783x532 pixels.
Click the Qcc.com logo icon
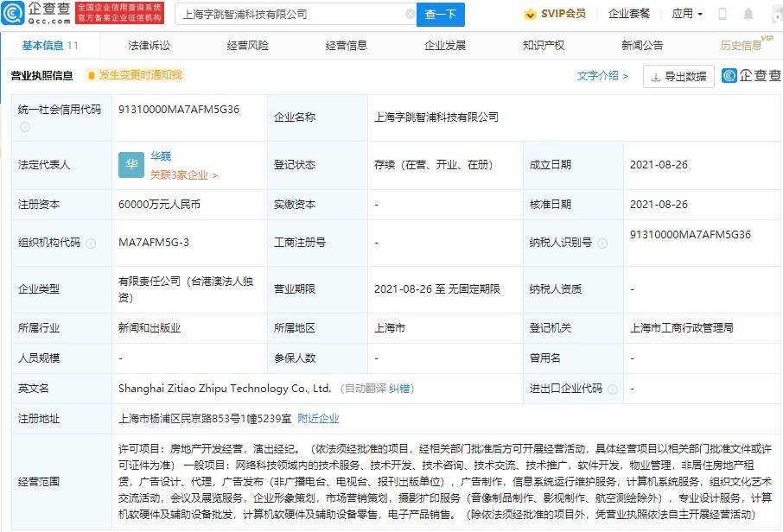tap(12, 13)
